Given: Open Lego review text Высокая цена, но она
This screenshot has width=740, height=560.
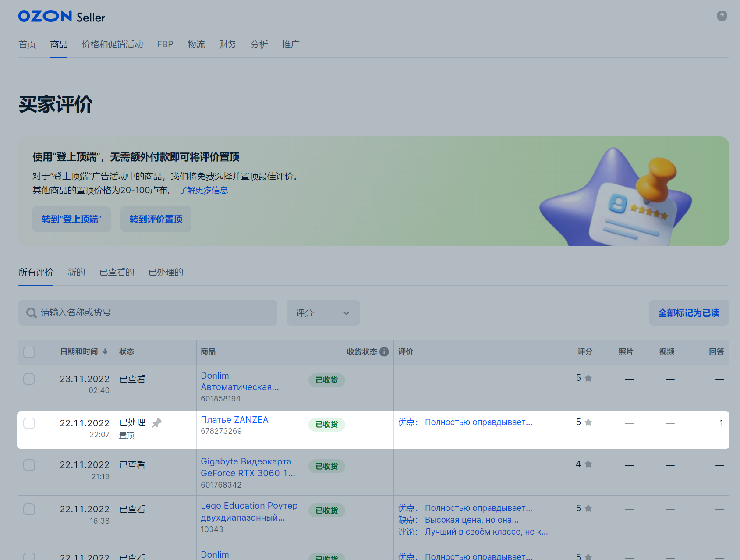Looking at the screenshot, I should (x=471, y=520).
